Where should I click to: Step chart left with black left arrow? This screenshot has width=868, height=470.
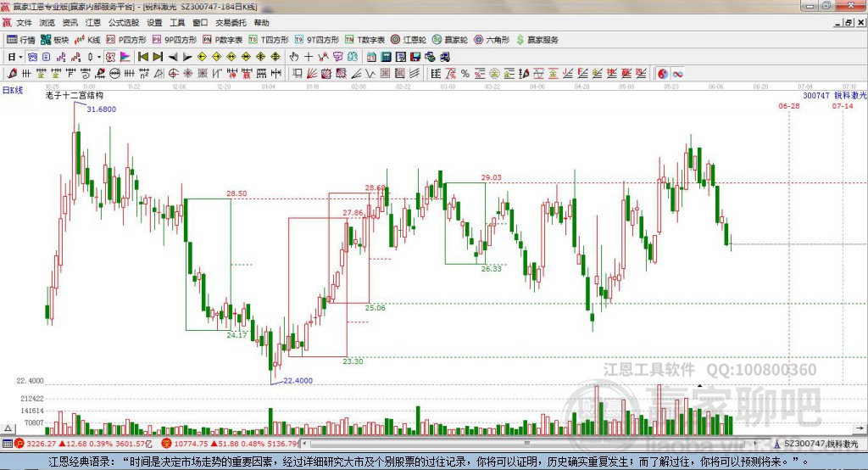pyautogui.click(x=173, y=57)
